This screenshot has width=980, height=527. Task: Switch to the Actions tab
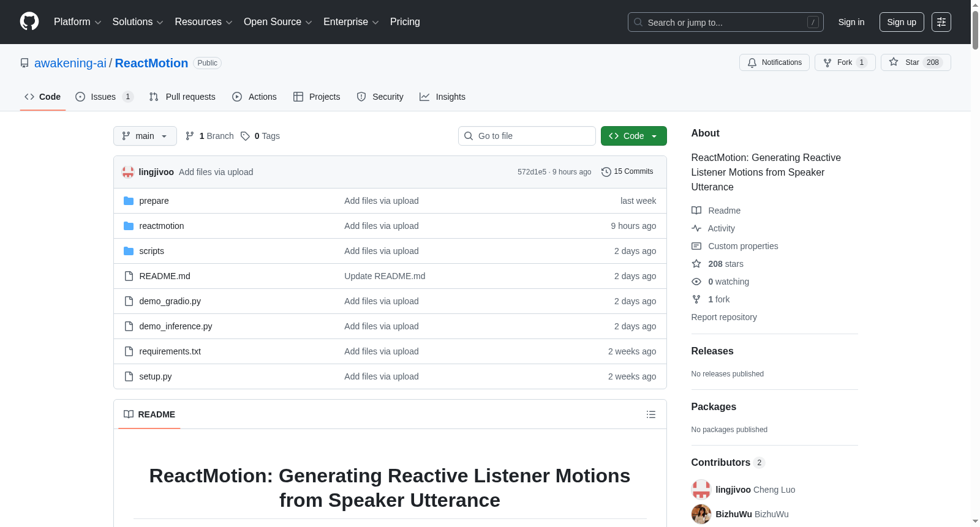tap(254, 97)
